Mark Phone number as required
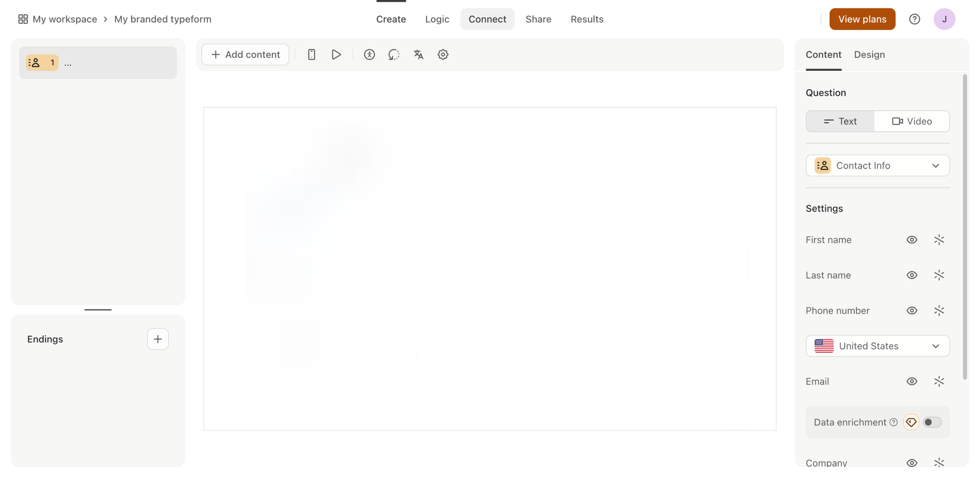Screen dimensions: 980x478 click(x=939, y=311)
